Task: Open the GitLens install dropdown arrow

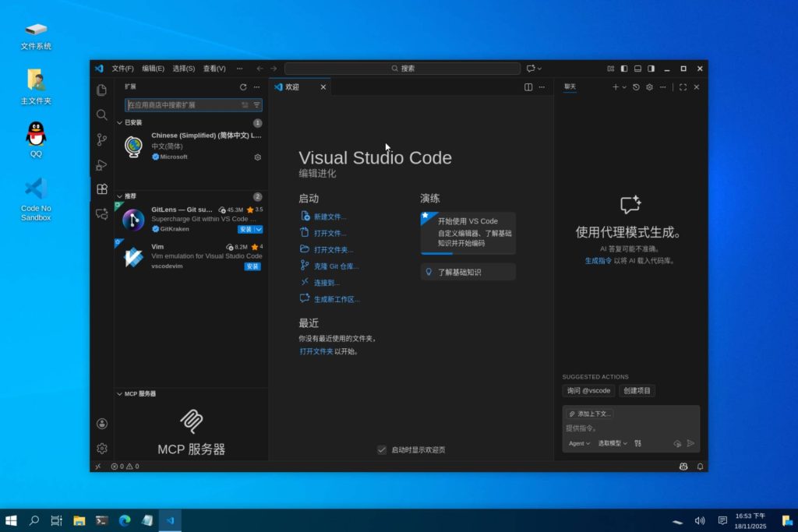Action: coord(259,229)
